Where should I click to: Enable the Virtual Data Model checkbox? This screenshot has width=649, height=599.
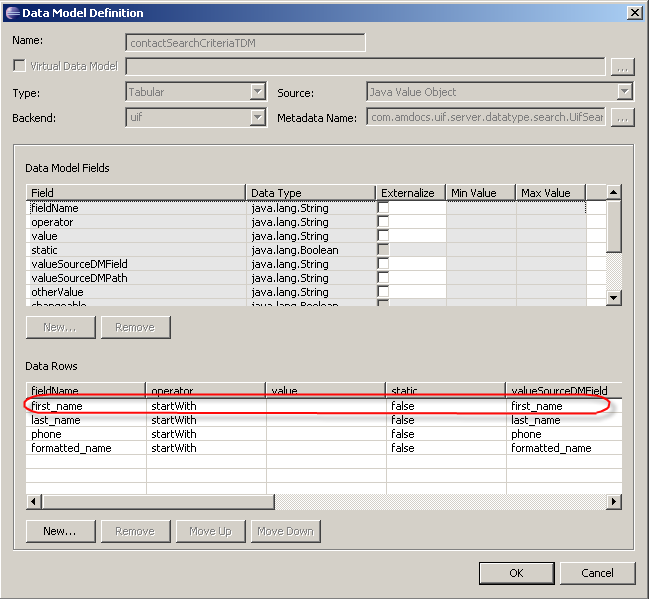point(19,67)
